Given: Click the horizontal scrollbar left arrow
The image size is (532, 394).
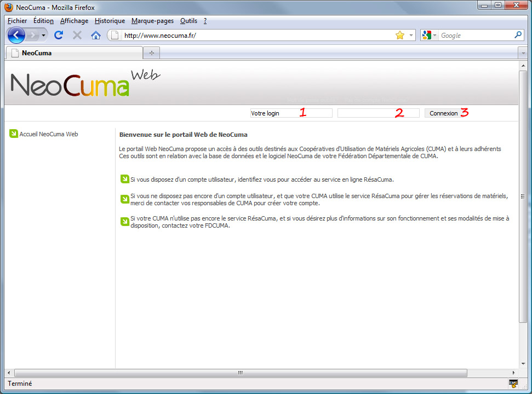Looking at the screenshot, I should pyautogui.click(x=9, y=373).
